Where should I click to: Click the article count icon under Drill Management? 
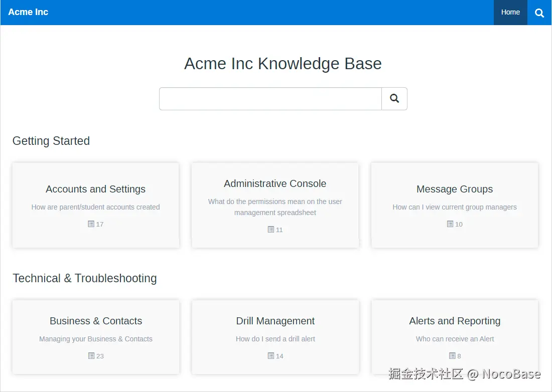(x=270, y=356)
